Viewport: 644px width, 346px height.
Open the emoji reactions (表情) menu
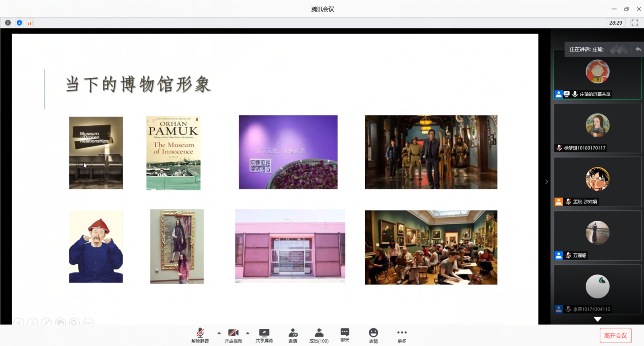[373, 335]
